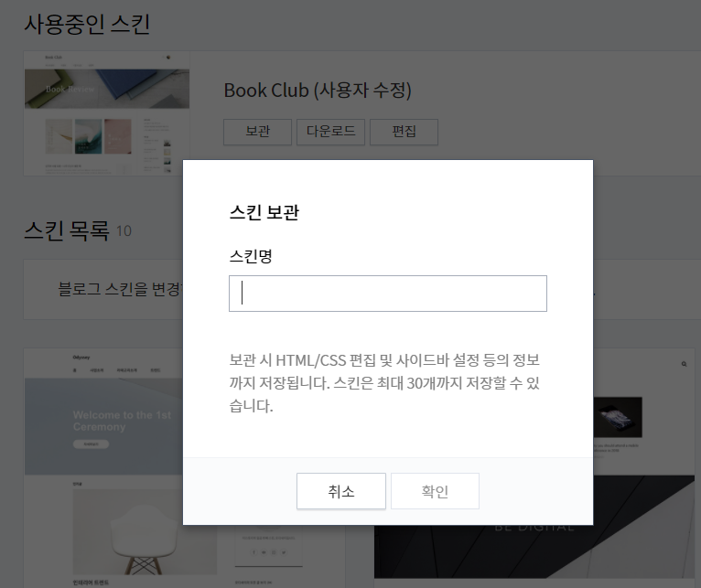This screenshot has height=588, width=701.
Task: Click the 30개까지 저장 description text
Action: pos(384,383)
